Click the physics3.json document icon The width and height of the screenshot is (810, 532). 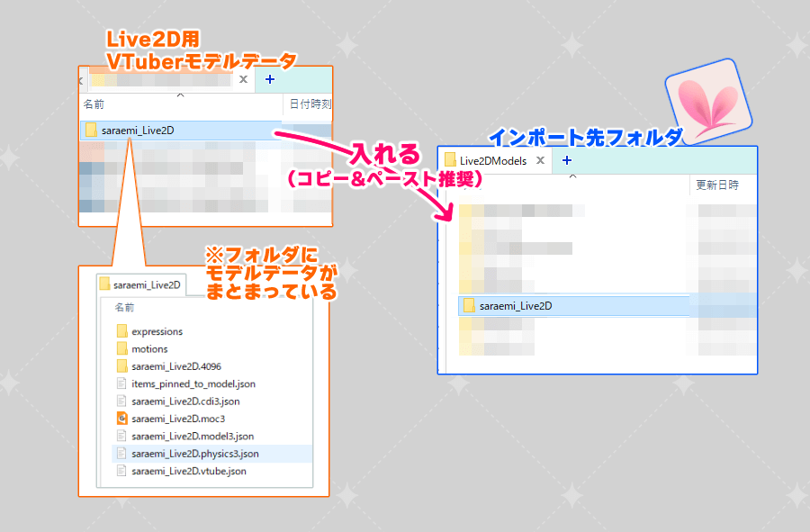pyautogui.click(x=121, y=454)
